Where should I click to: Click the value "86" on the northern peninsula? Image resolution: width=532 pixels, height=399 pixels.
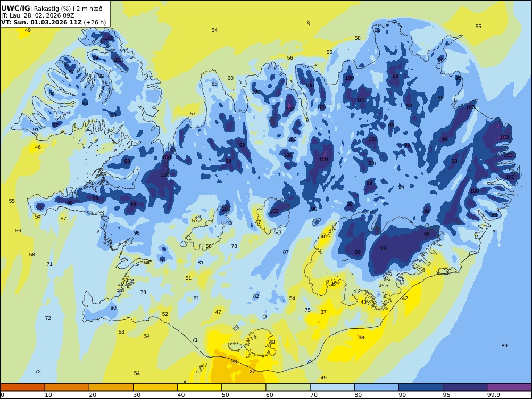pos(214,84)
